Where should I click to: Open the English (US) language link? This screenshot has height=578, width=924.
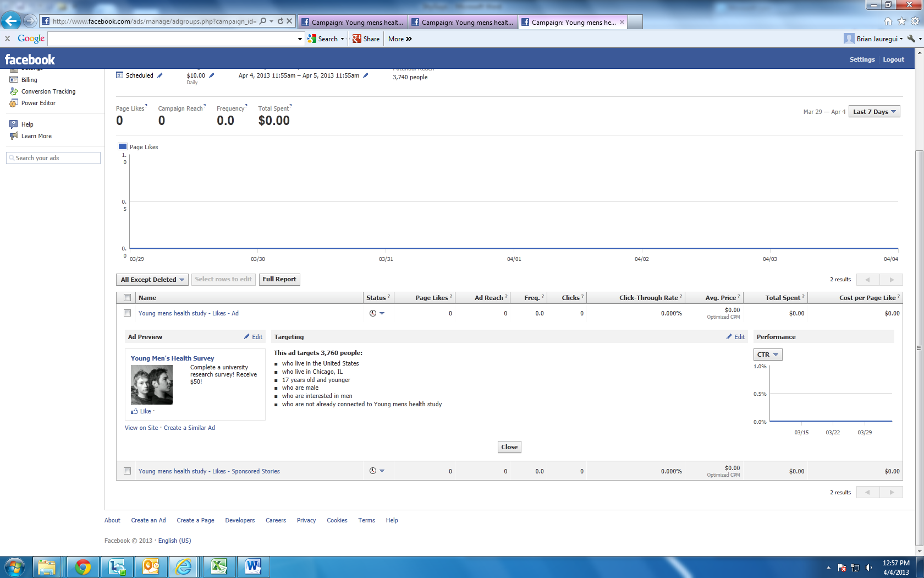pyautogui.click(x=175, y=541)
